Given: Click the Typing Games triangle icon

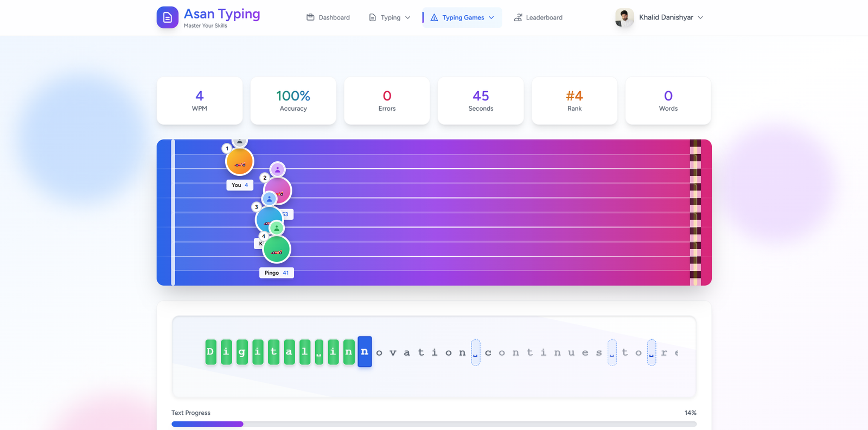Looking at the screenshot, I should point(434,17).
